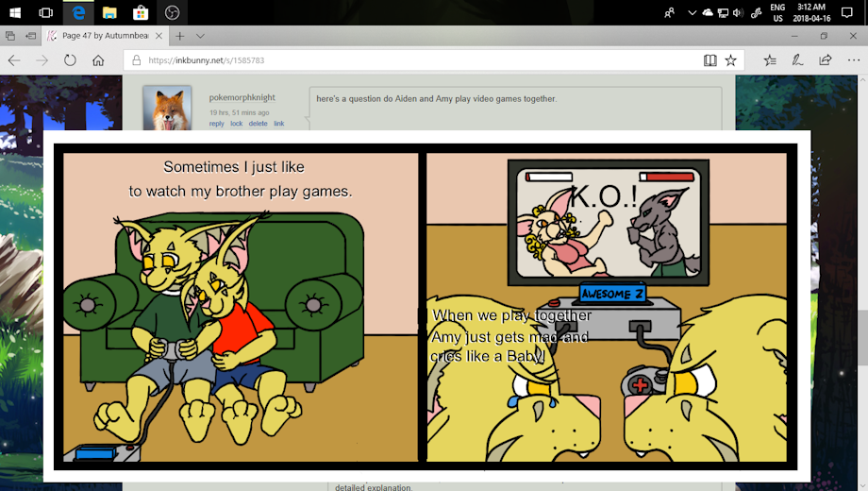Image resolution: width=868 pixels, height=491 pixels.
Task: Select the Page 47 by Autumnbear tab
Action: coord(102,36)
